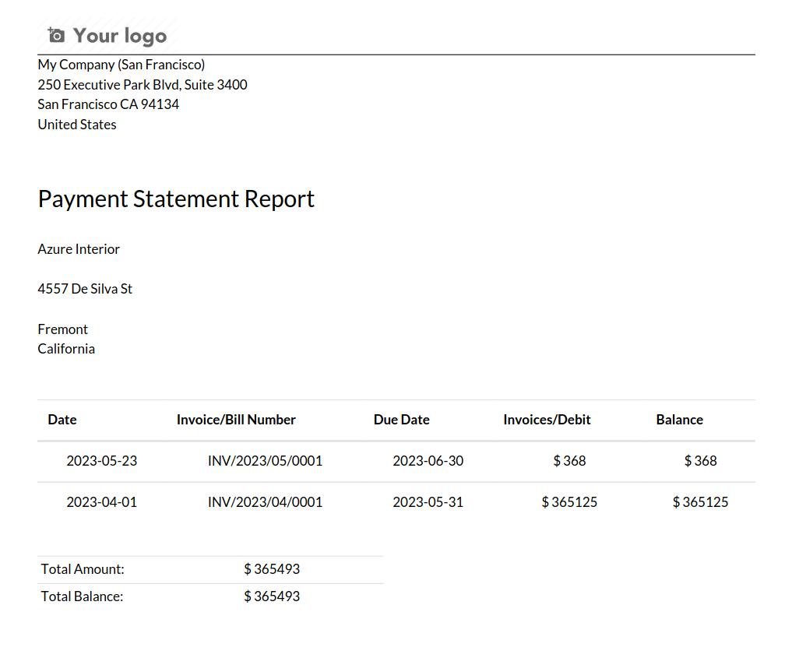Click the 2023-06-30 due date cell
Image resolution: width=792 pixels, height=672 pixels.
(428, 461)
